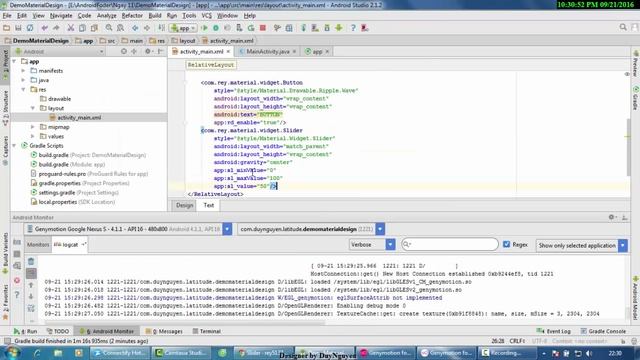Collapse the layout folder
Viewport: 640px width, 360px height.
coord(33,108)
